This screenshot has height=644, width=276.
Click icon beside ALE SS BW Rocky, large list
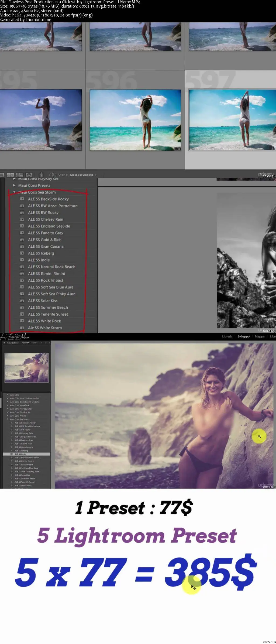coord(22,213)
